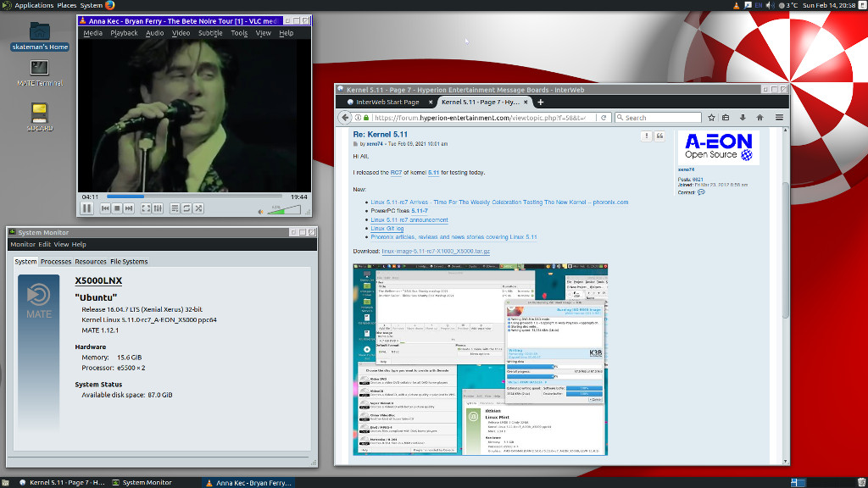Open the VLC View menu

263,33
